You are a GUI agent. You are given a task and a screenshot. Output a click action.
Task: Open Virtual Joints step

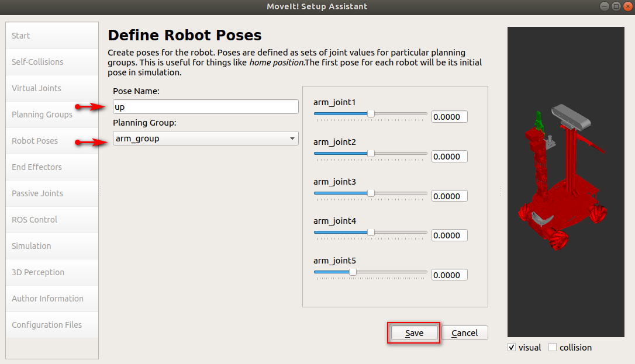click(52, 88)
